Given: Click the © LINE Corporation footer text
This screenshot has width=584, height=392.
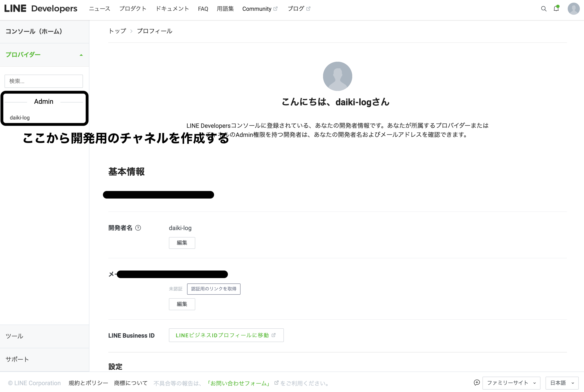Looking at the screenshot, I should pos(34,383).
